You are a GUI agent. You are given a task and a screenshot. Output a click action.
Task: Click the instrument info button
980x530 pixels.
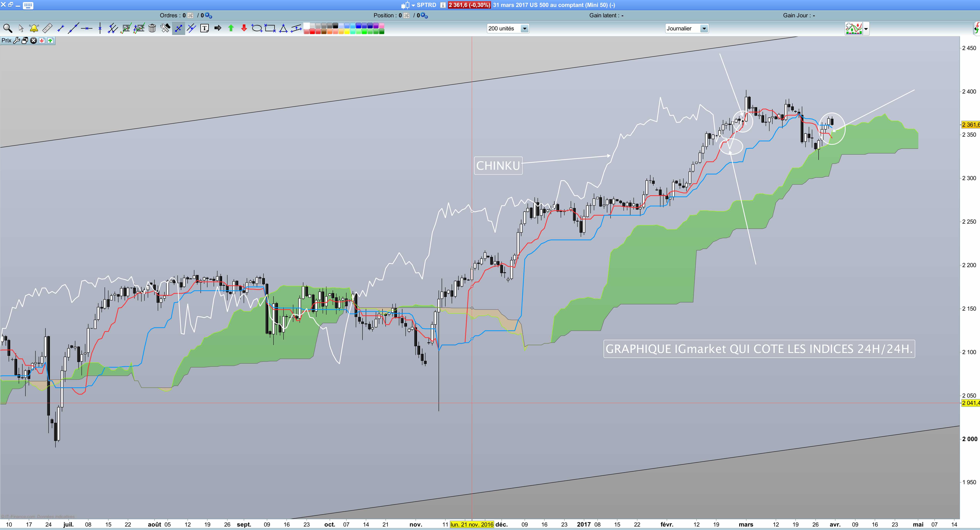click(443, 5)
